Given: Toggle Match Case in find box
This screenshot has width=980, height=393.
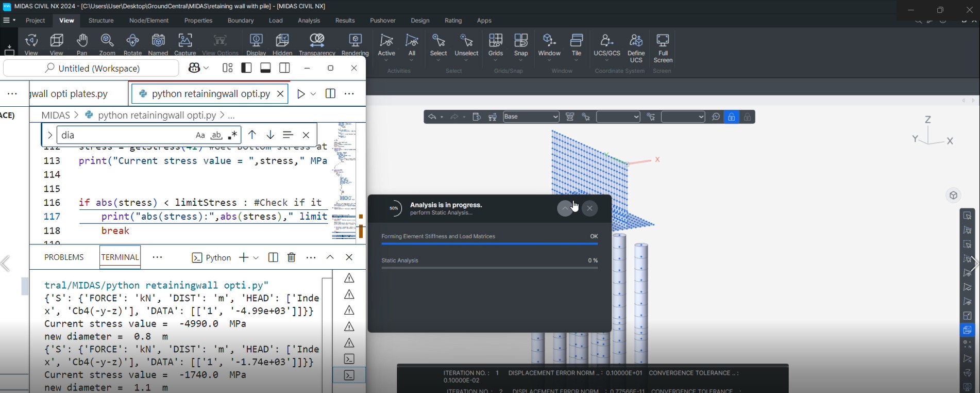Looking at the screenshot, I should (x=200, y=135).
